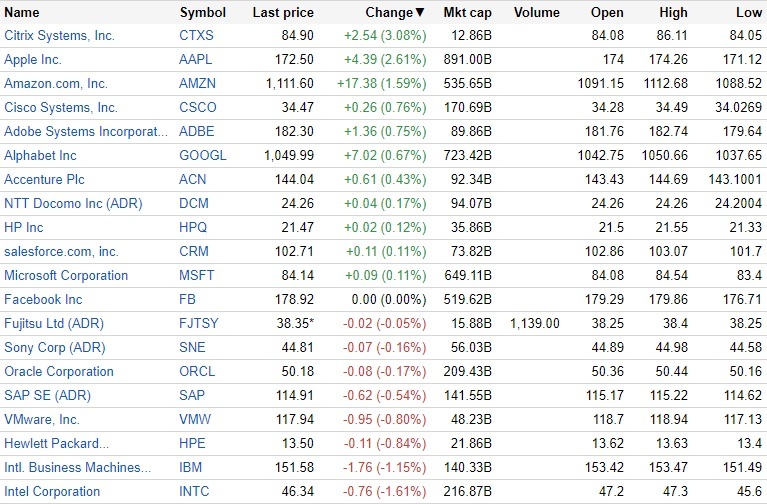The height and width of the screenshot is (504, 767).
Task: Click the Intel Corporation link
Action: [52, 492]
